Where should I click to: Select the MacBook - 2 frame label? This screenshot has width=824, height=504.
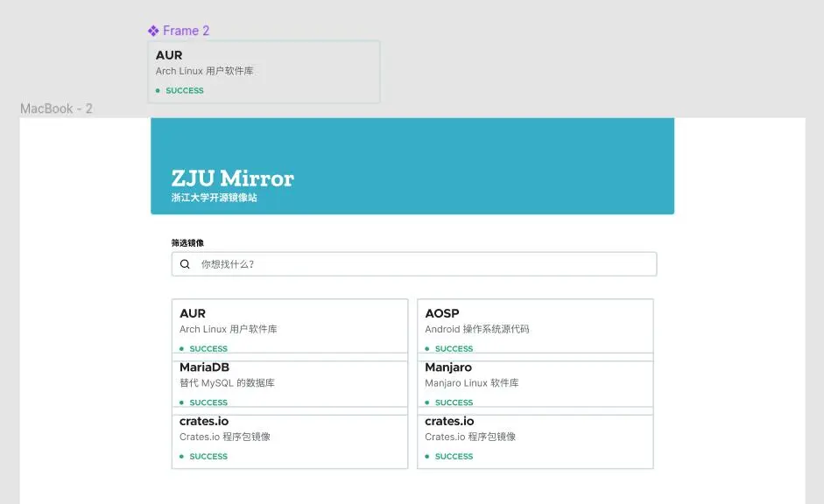(56, 108)
